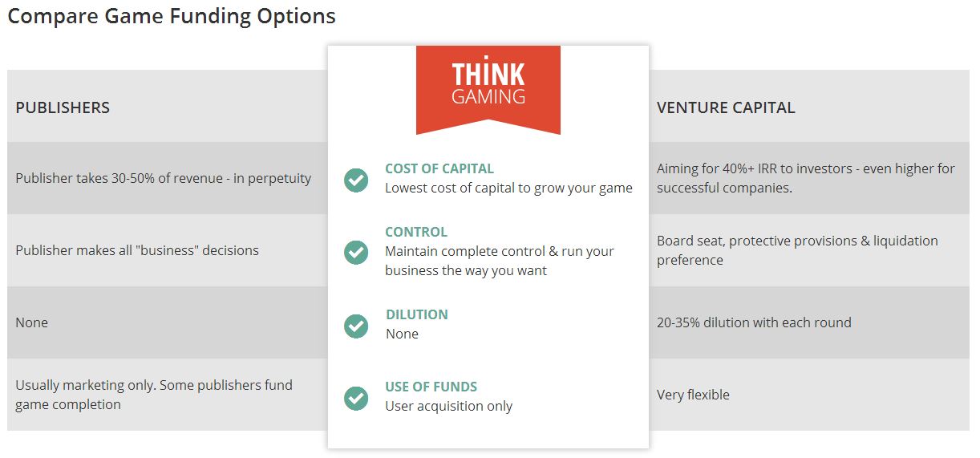Click the 'User acquisition only' text
This screenshot has width=980, height=458.
coord(448,406)
